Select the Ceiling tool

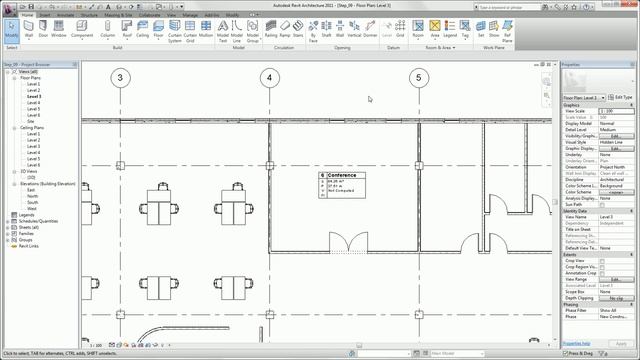[142, 29]
